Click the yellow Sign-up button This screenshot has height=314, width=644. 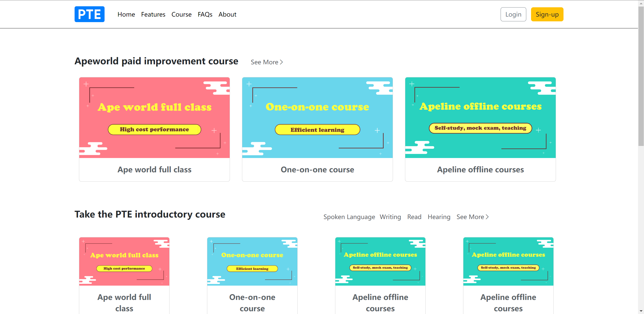point(547,14)
